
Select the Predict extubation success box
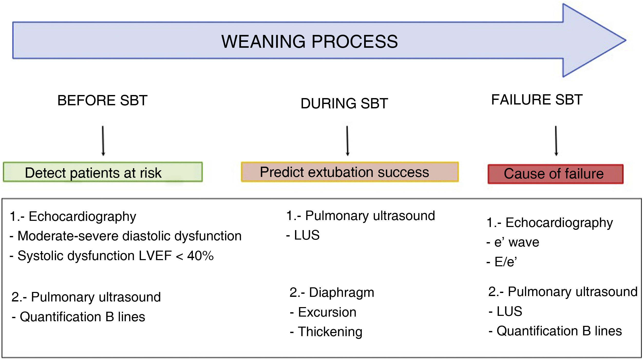(350, 172)
